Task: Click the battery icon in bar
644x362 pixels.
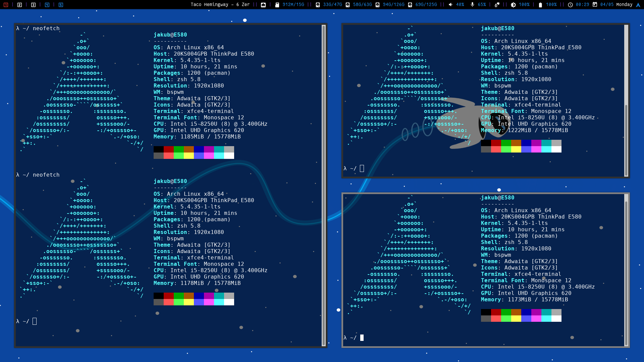Action: tap(540, 5)
